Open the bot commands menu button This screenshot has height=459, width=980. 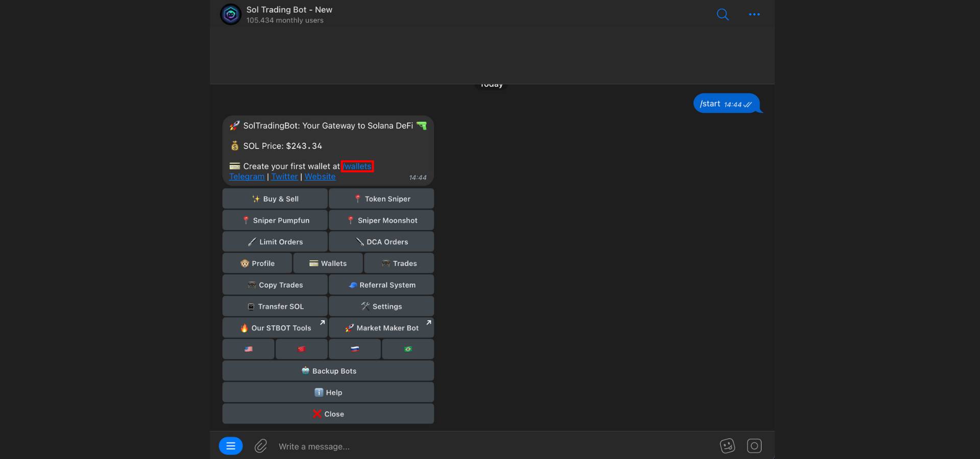(231, 446)
